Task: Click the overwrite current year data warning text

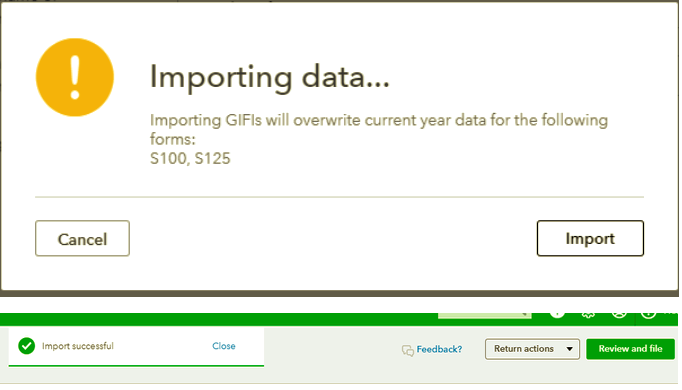Action: point(378,130)
